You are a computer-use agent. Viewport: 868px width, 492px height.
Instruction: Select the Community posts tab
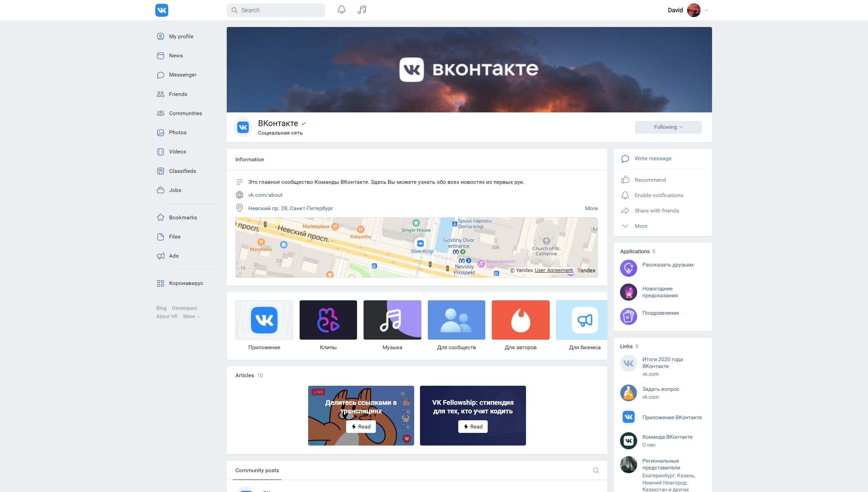pyautogui.click(x=257, y=470)
